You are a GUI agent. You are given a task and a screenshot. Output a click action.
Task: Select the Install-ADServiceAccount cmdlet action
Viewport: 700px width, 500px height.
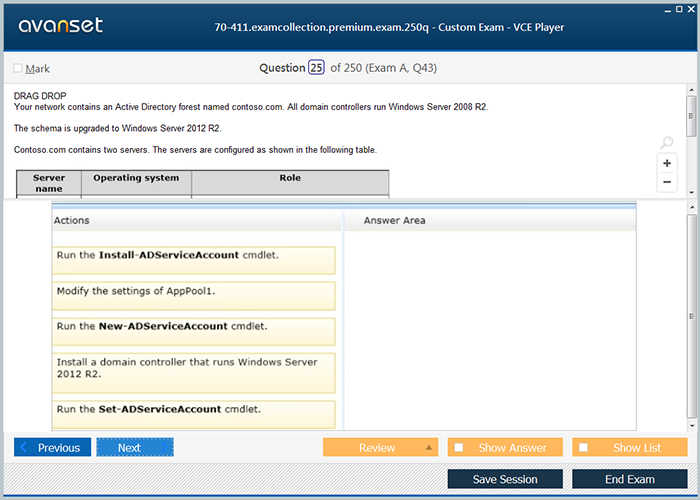click(x=194, y=260)
